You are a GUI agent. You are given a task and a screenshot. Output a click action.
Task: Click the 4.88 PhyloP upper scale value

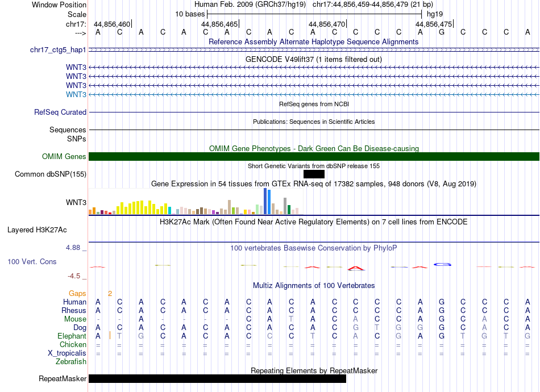tap(73, 248)
